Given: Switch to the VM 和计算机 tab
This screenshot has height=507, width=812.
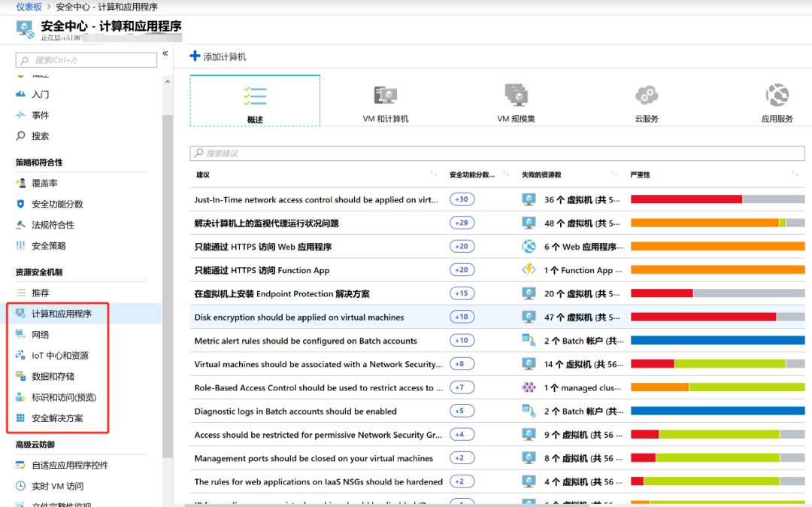Looking at the screenshot, I should tap(385, 104).
